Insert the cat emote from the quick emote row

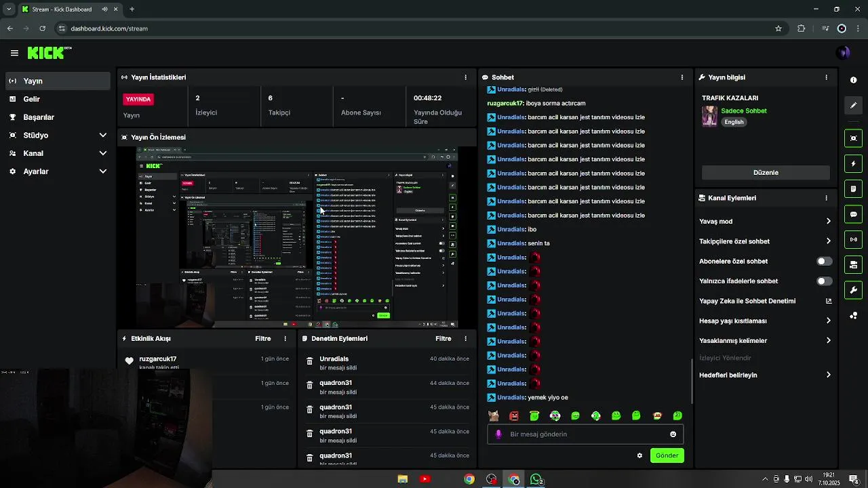[494, 415]
